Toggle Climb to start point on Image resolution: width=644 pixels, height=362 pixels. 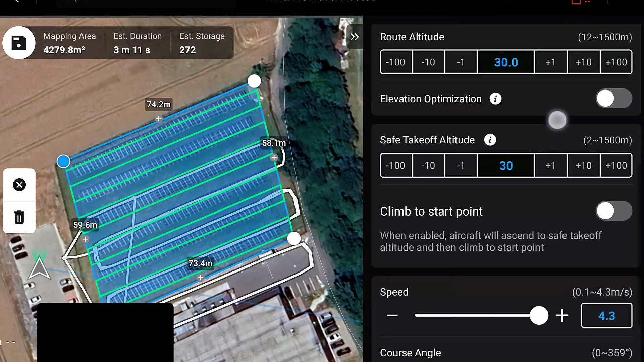click(x=613, y=211)
